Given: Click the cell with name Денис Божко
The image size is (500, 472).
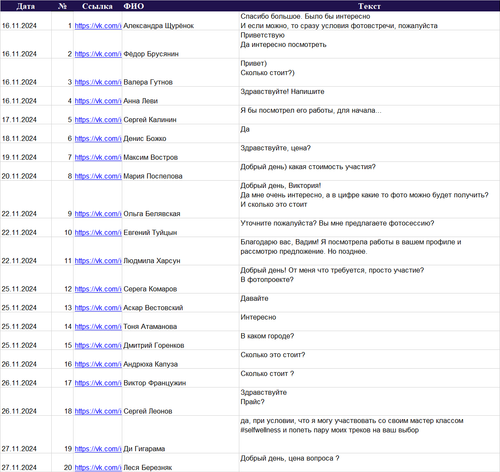Looking at the screenshot, I should 180,134.
